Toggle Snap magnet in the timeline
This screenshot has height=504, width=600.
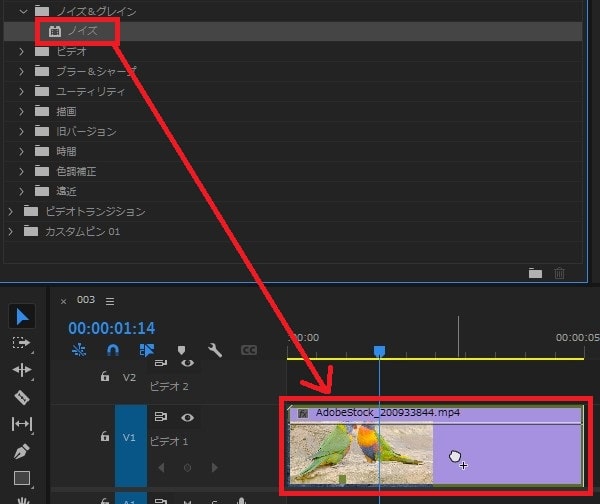point(113,350)
